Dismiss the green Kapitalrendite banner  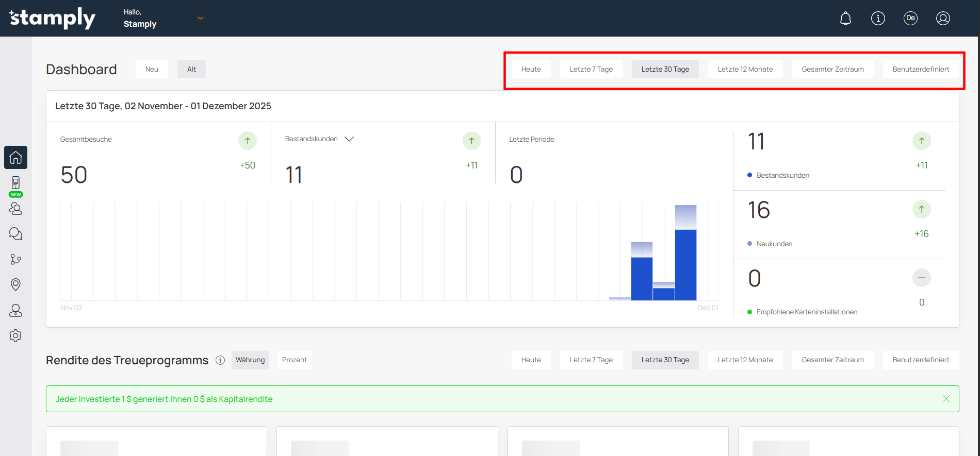pos(946,399)
